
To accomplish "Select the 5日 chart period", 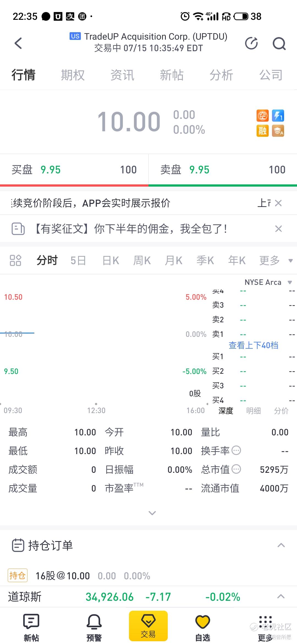I will coord(78,260).
